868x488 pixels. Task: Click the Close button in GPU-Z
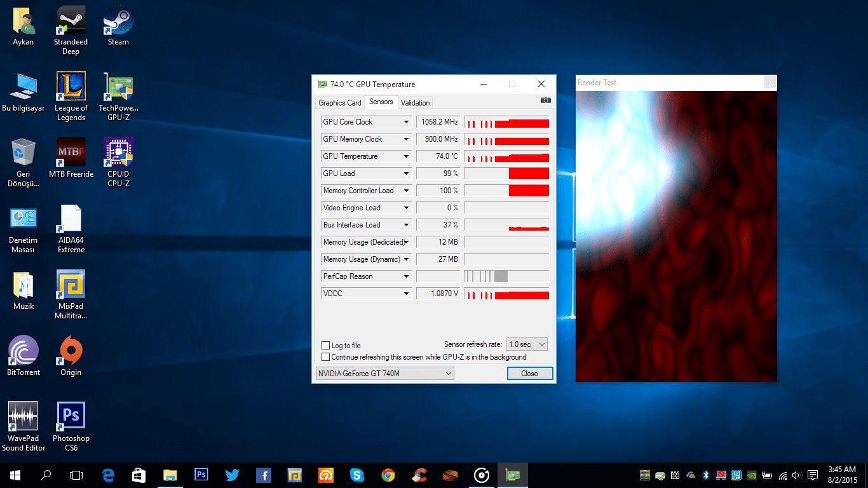(x=530, y=374)
